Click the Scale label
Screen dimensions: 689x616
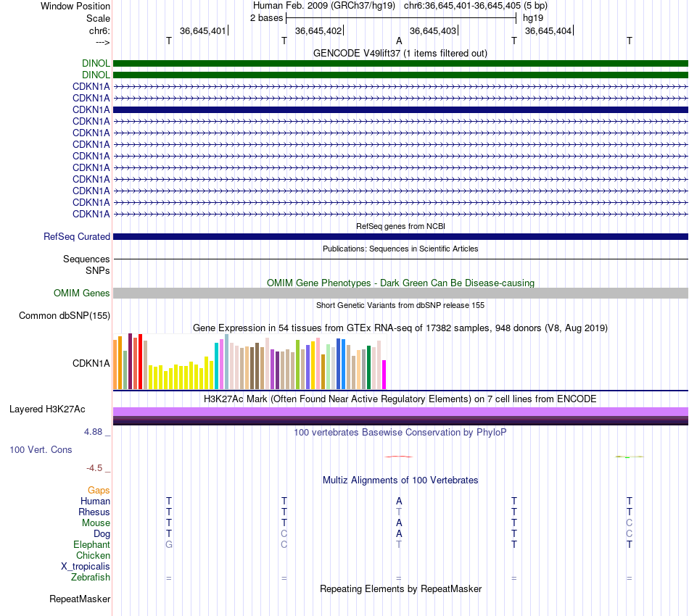click(98, 18)
